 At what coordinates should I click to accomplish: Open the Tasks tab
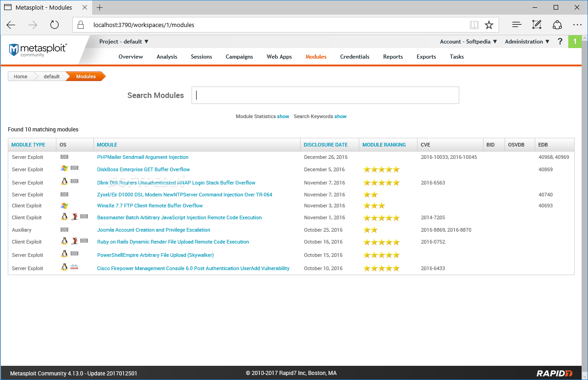click(x=457, y=57)
